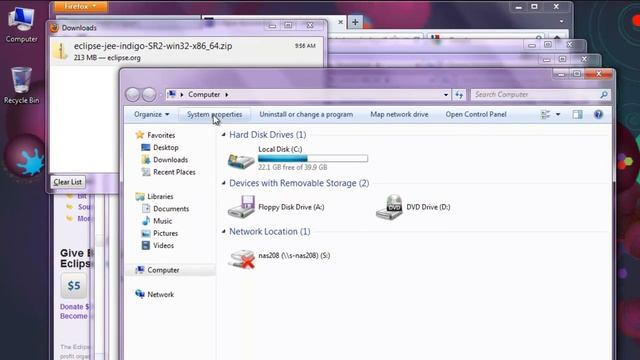The width and height of the screenshot is (640, 360).
Task: Click the $5 donate button in Firefox
Action: point(74,285)
